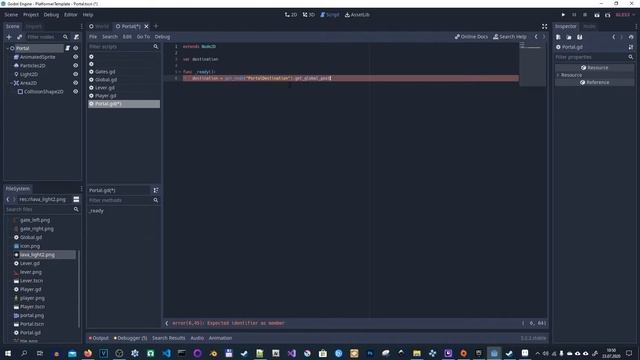Open the Animation bottom panel
Viewport: 640px width, 360px height.
[220, 338]
